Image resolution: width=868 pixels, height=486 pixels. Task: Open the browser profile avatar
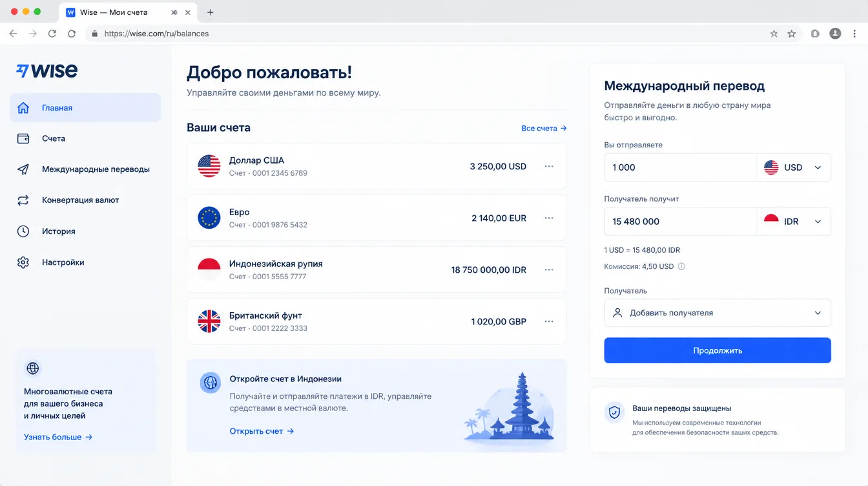tap(835, 34)
